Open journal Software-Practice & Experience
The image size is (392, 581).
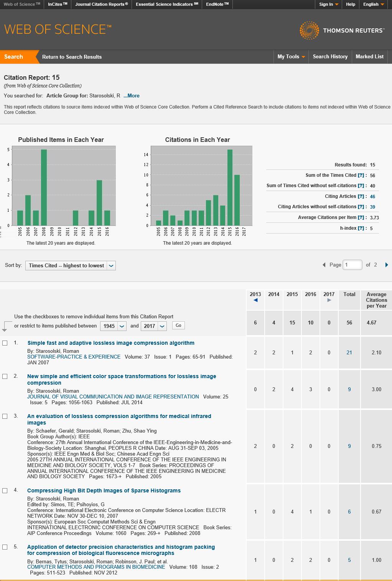[74, 357]
